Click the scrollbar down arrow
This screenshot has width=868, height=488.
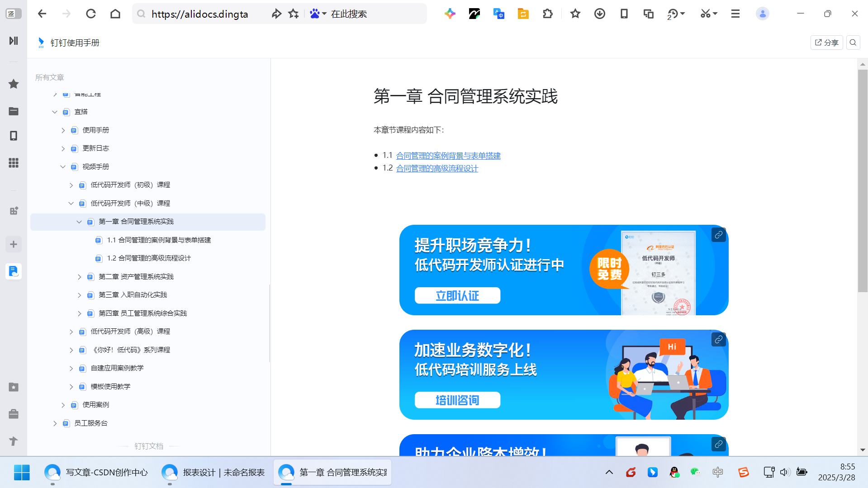click(863, 450)
